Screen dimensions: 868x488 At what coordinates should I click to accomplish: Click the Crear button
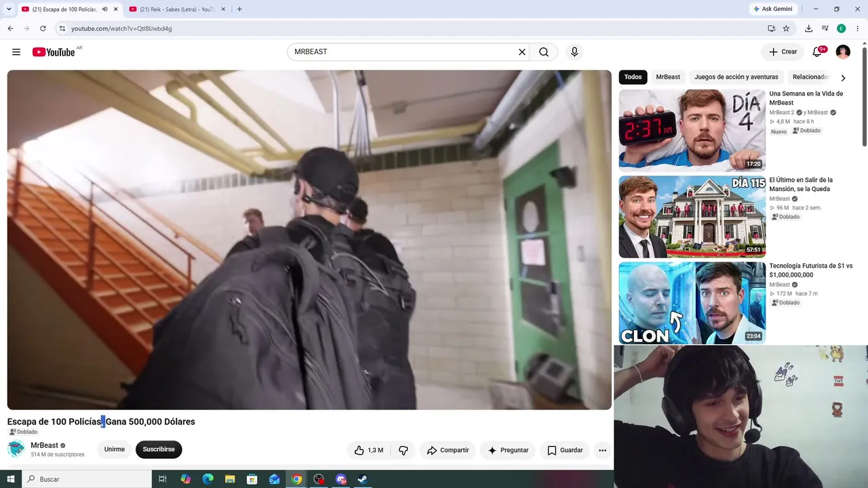tap(783, 52)
